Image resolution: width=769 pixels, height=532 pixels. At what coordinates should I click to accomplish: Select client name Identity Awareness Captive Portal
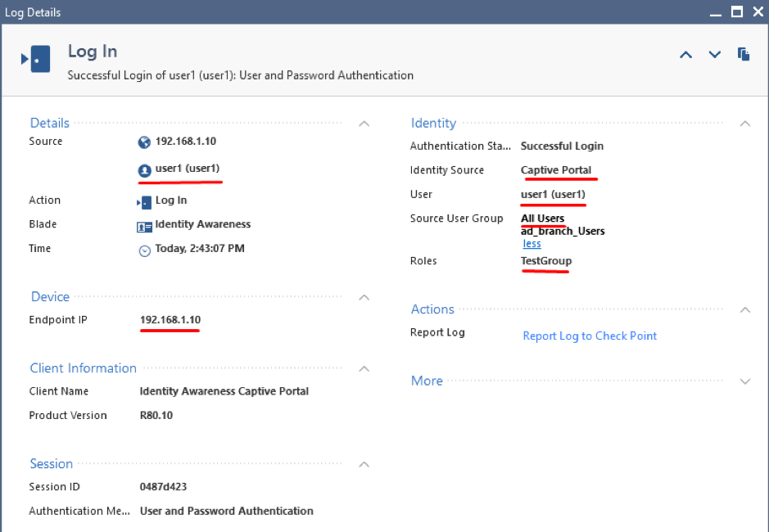(224, 391)
